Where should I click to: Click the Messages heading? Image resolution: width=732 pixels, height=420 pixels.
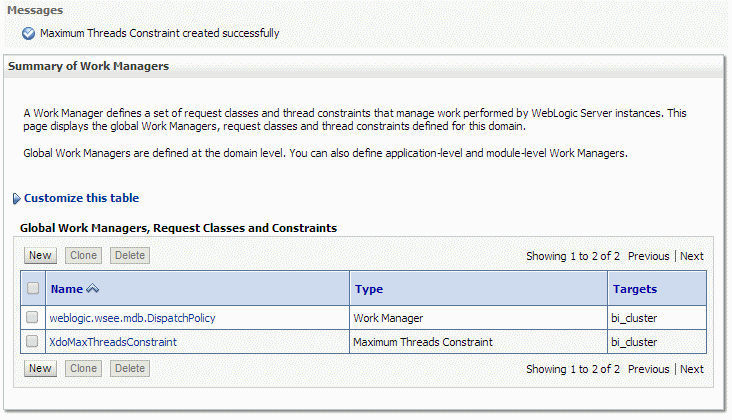click(x=35, y=10)
